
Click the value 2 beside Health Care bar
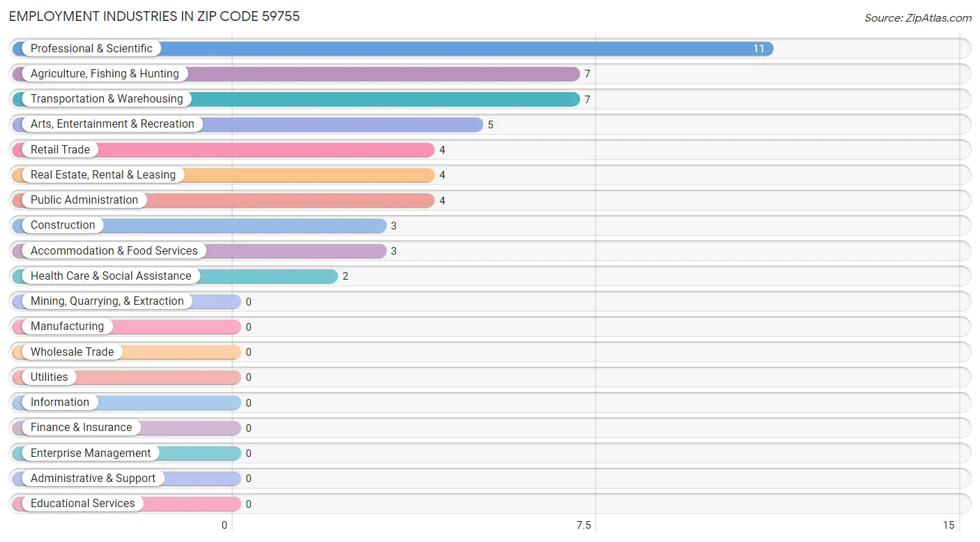[345, 276]
